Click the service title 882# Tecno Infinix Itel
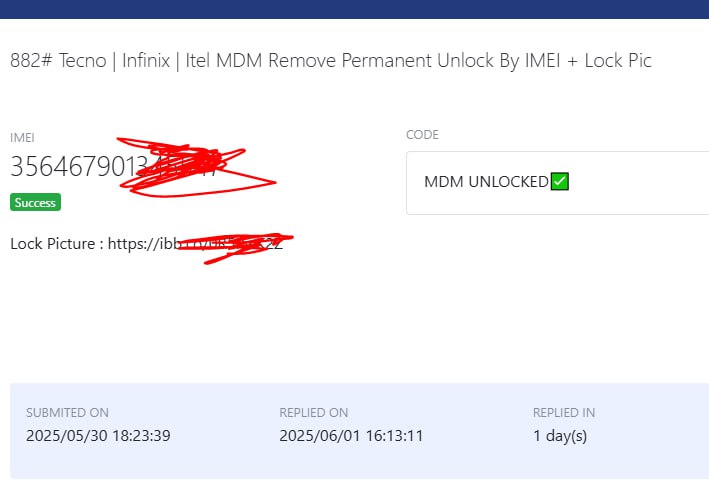 point(331,61)
